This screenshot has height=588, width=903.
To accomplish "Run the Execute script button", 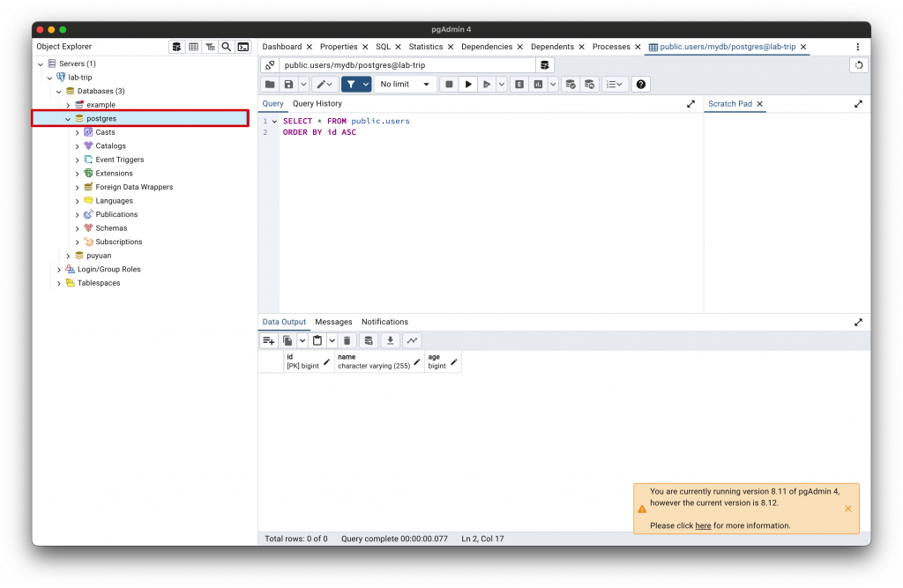I will pos(487,84).
